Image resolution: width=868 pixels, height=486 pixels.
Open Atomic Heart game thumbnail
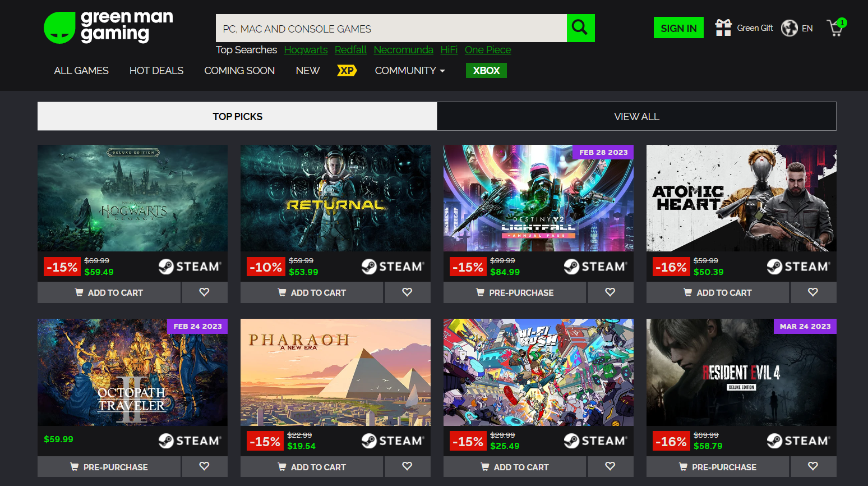(742, 198)
